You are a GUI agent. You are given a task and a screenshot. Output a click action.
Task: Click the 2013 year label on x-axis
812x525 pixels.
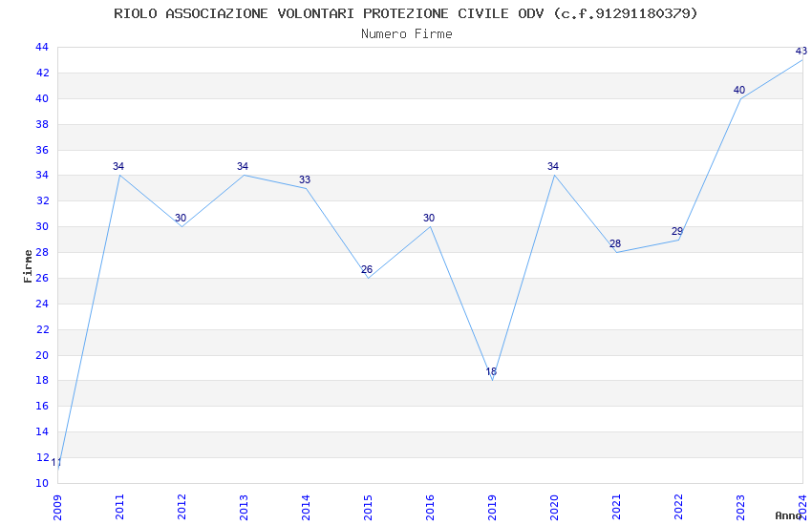tap(244, 508)
